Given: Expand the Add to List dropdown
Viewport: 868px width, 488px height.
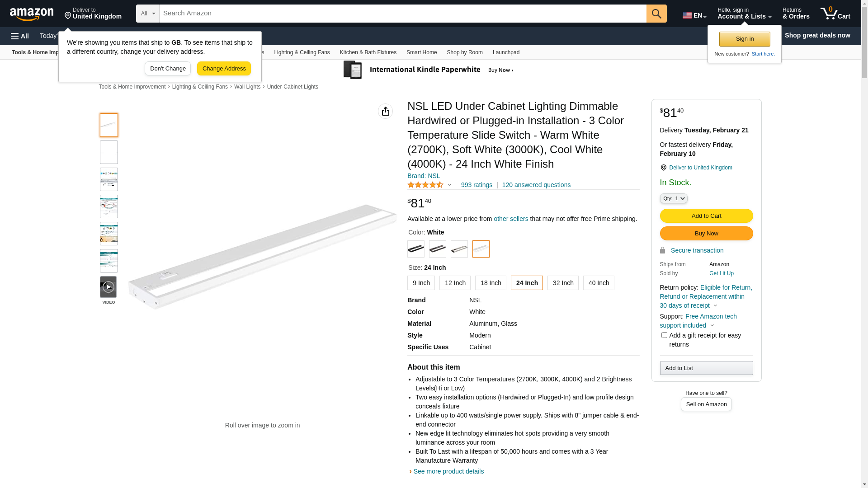Looking at the screenshot, I should 706,368.
